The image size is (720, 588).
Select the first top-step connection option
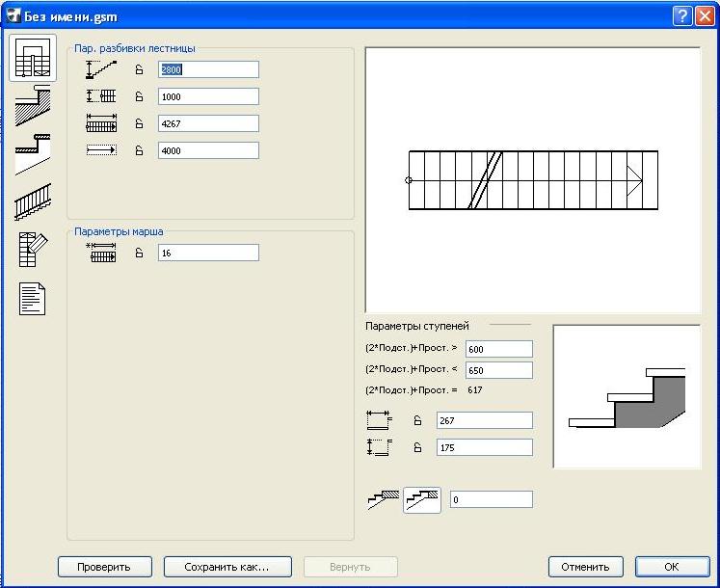tap(384, 499)
